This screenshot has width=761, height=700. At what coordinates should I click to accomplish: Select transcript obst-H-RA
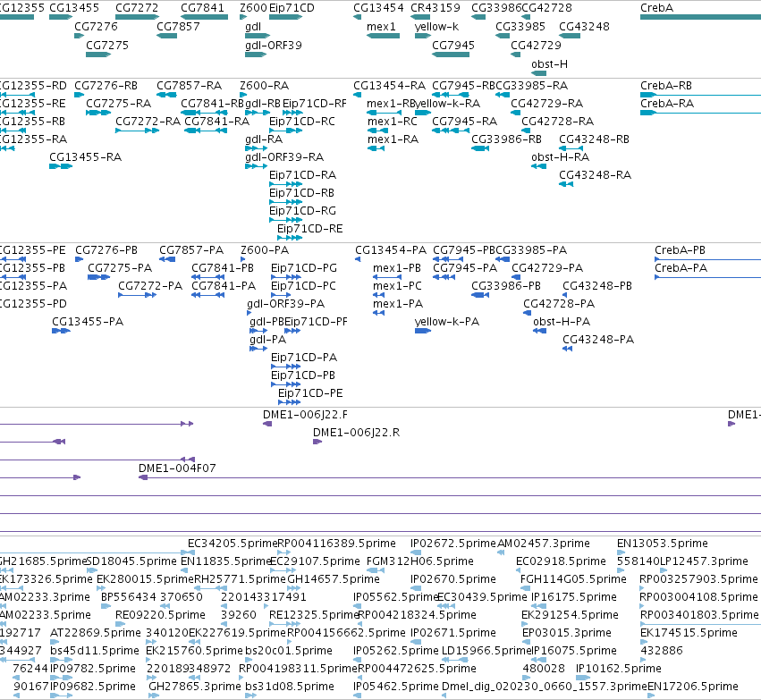(x=560, y=157)
